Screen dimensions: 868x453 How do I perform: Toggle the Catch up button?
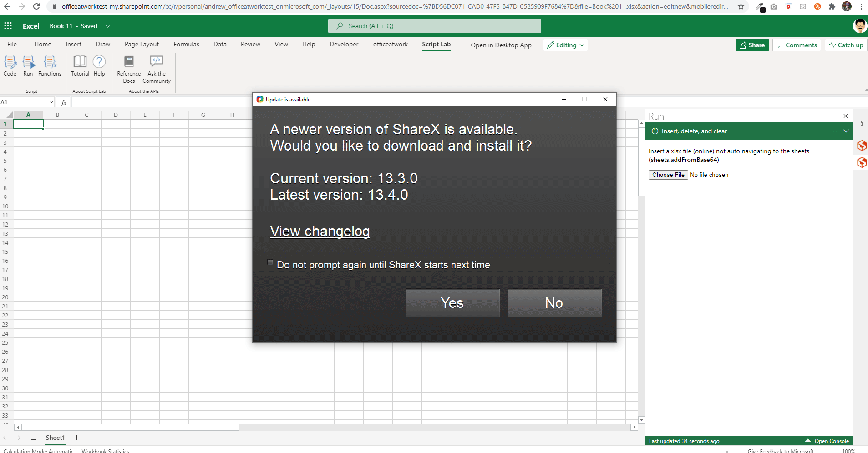[846, 45]
